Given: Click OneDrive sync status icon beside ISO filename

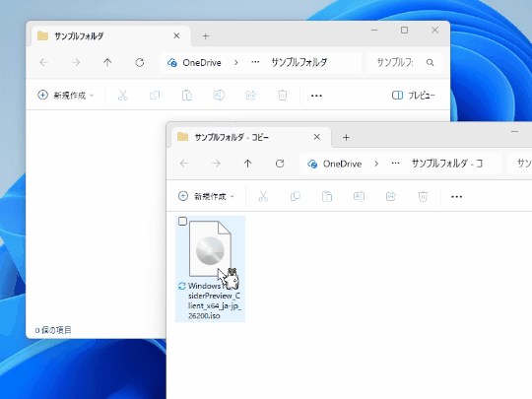Looking at the screenshot, I should pyautogui.click(x=182, y=286).
